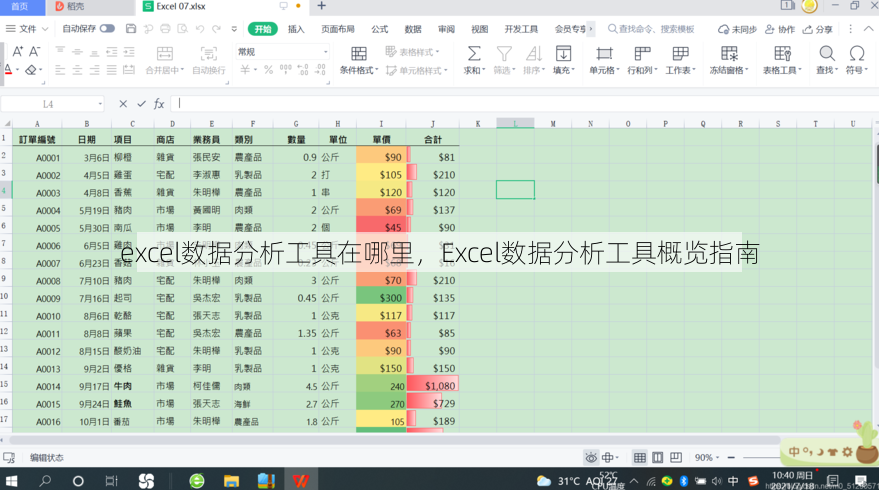Click the 分享 (Share) button
This screenshot has height=490, width=879.
817,29
